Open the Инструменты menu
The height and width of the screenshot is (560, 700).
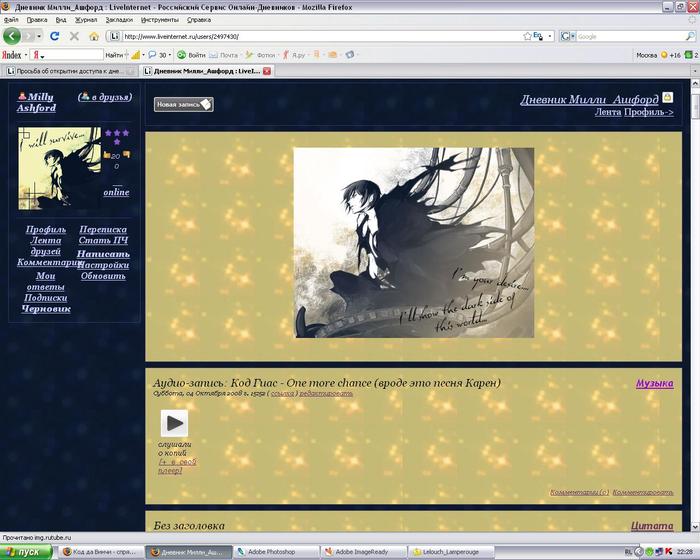[x=159, y=20]
